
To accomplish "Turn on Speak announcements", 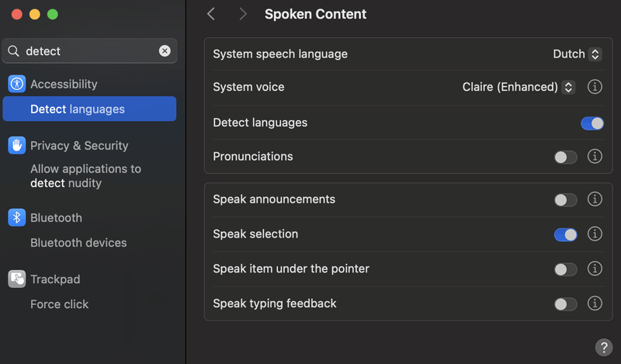I will (566, 199).
